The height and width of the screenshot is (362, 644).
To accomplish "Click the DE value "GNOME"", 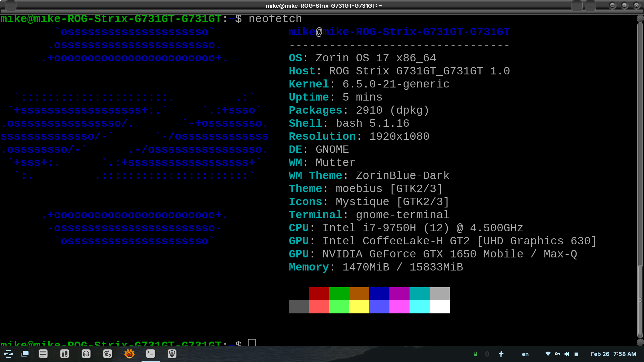I will [x=332, y=149].
